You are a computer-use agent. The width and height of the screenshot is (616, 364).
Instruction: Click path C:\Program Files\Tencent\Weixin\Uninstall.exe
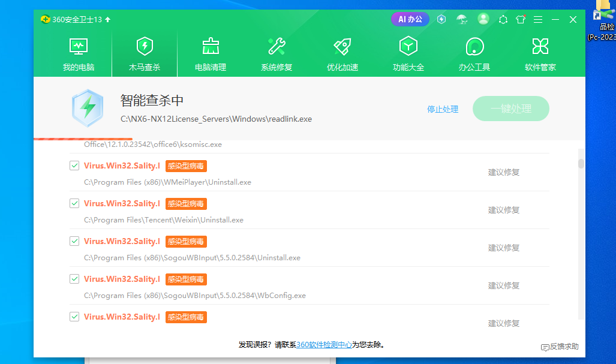pos(163,220)
